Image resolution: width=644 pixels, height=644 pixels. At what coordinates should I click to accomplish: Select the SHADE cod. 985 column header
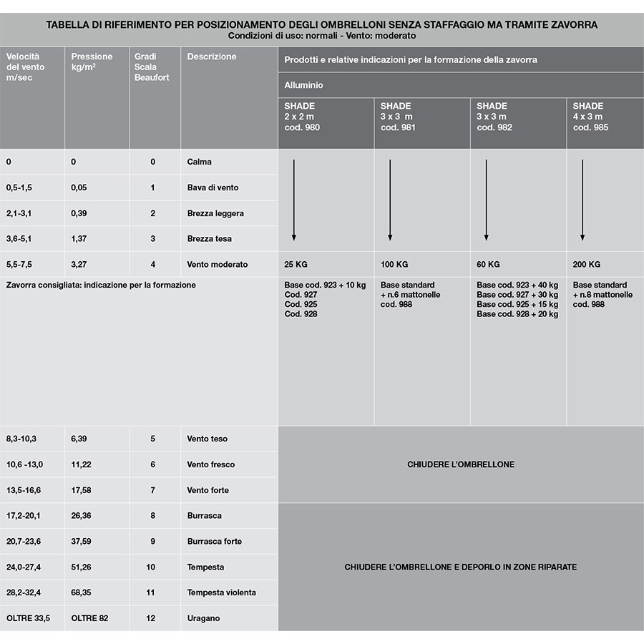(605, 123)
